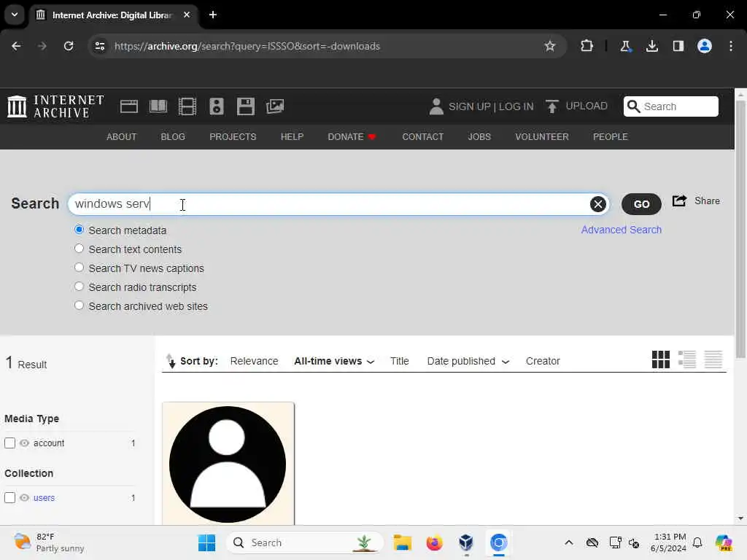This screenshot has width=747, height=560.
Task: Open the browser Downloads icon
Action: [x=651, y=46]
